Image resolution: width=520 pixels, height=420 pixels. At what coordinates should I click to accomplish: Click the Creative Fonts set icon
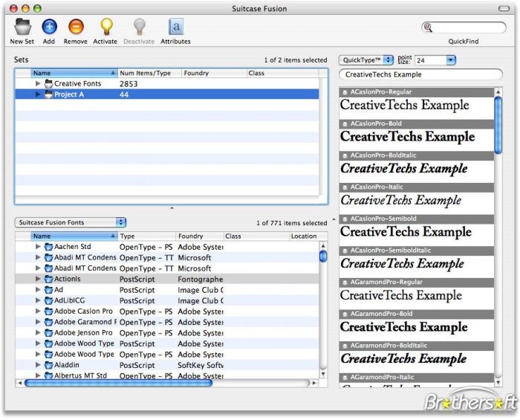tap(49, 83)
